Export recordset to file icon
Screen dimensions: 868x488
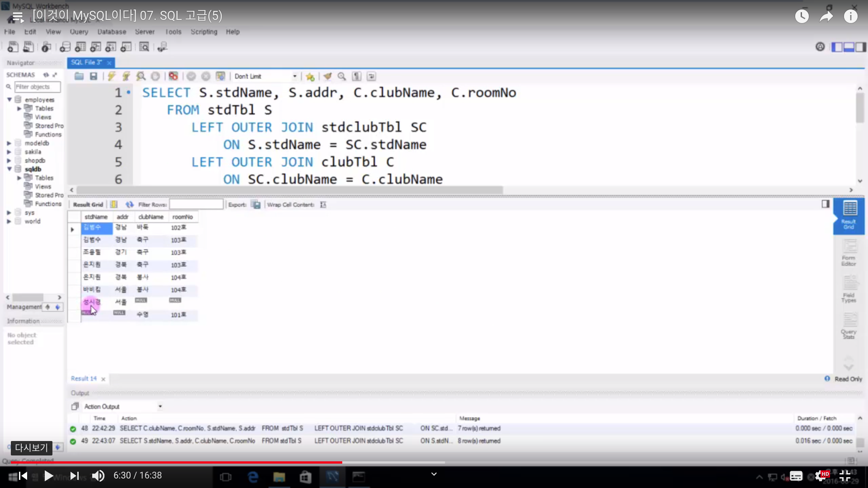(x=256, y=205)
